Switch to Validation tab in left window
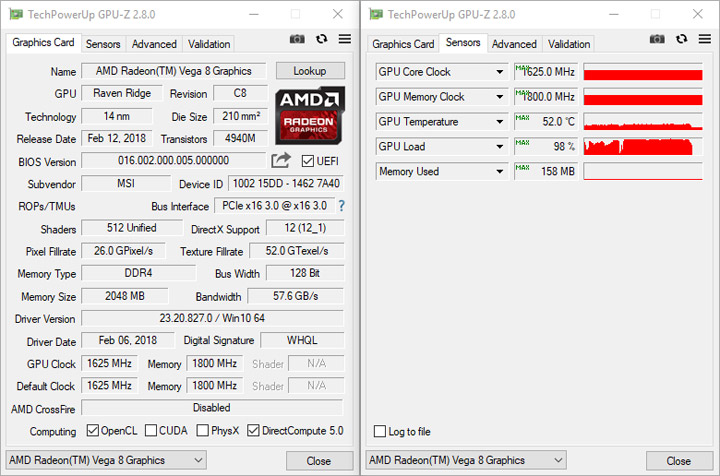This screenshot has height=476, width=720. [209, 44]
